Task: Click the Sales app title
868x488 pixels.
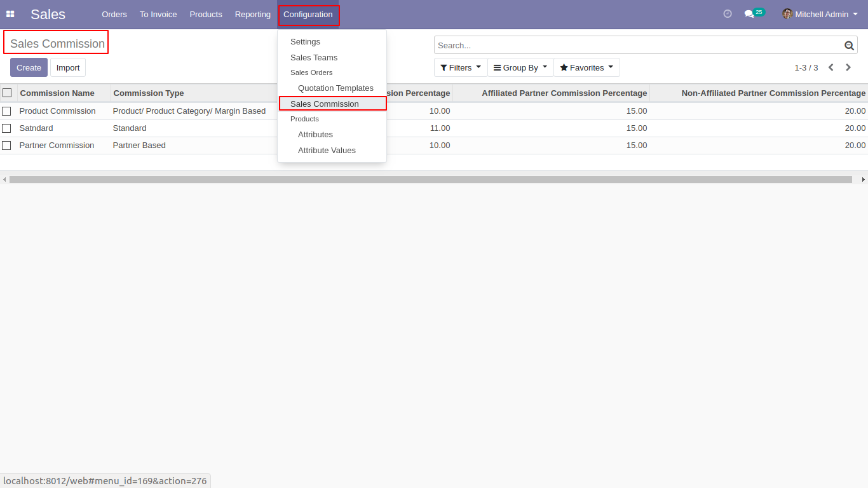Action: [x=48, y=14]
